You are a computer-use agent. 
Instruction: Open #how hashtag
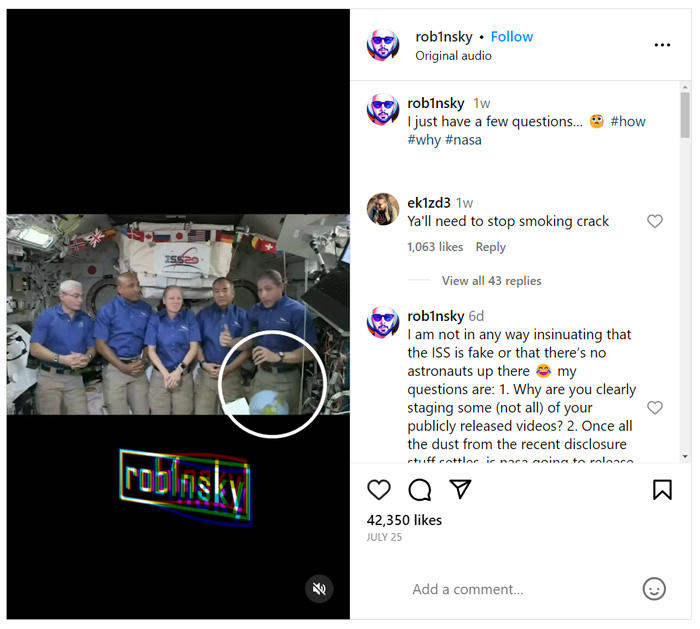[x=628, y=121]
